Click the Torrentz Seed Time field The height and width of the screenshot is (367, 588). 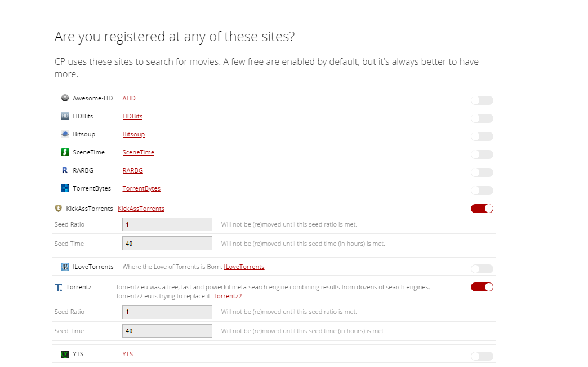(x=167, y=331)
